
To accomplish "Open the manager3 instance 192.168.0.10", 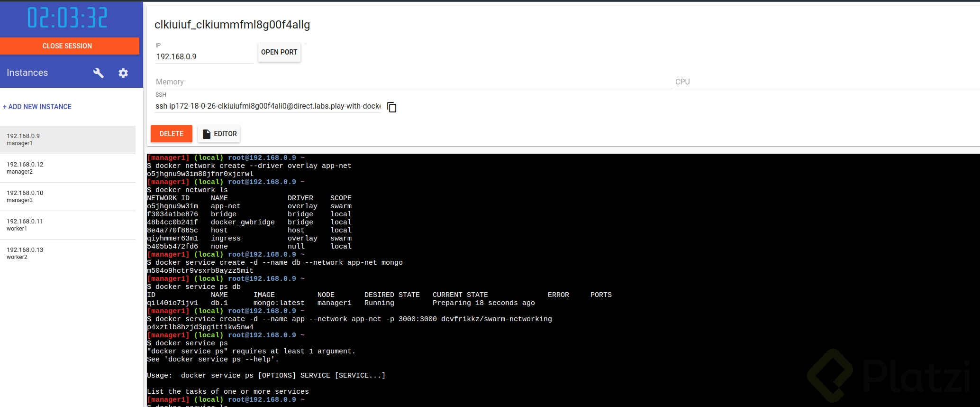I will point(68,196).
